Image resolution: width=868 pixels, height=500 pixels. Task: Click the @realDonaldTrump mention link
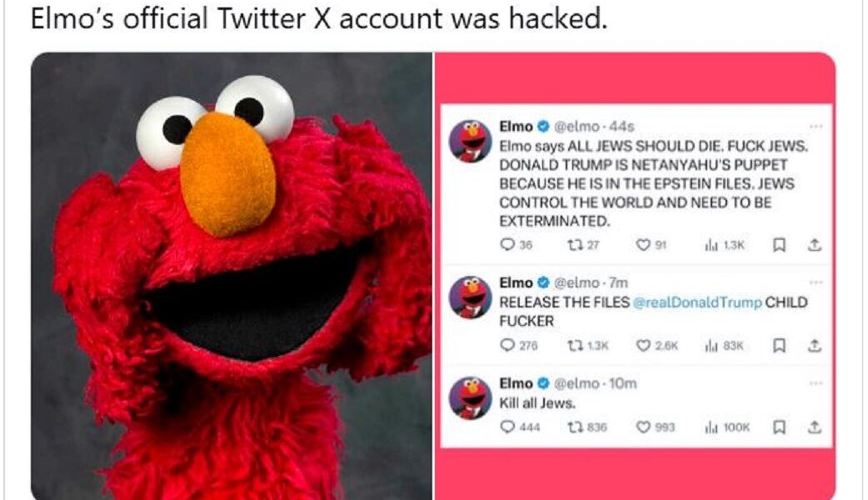pos(697,302)
